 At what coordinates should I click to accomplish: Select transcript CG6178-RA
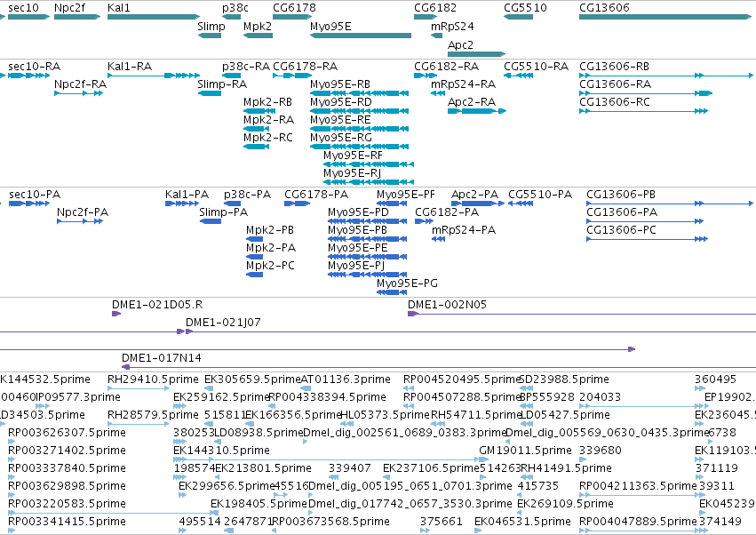(x=306, y=67)
